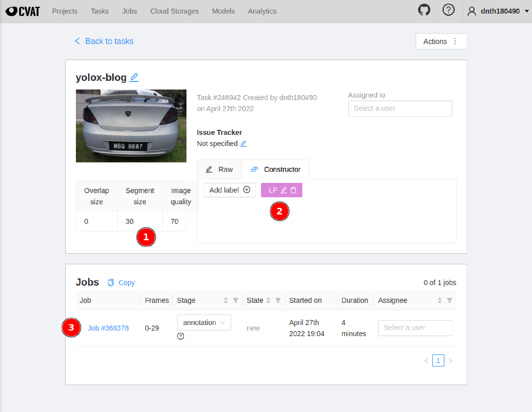Open the filter toggle on the Assignee column

tap(449, 300)
